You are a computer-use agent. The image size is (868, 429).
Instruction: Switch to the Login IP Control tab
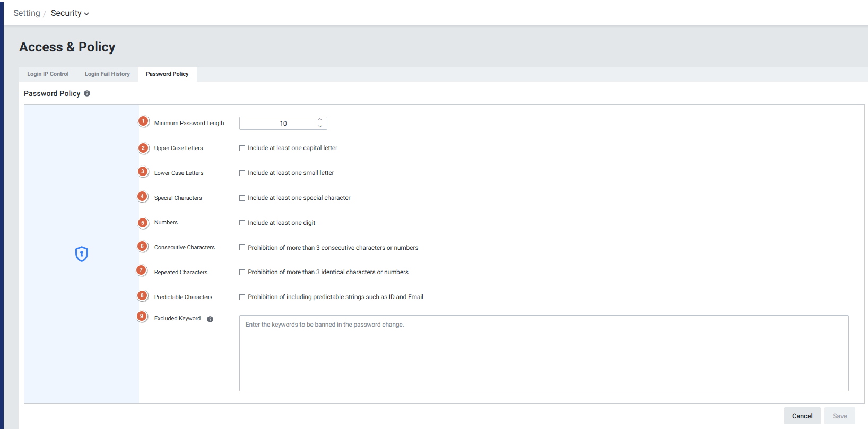48,74
